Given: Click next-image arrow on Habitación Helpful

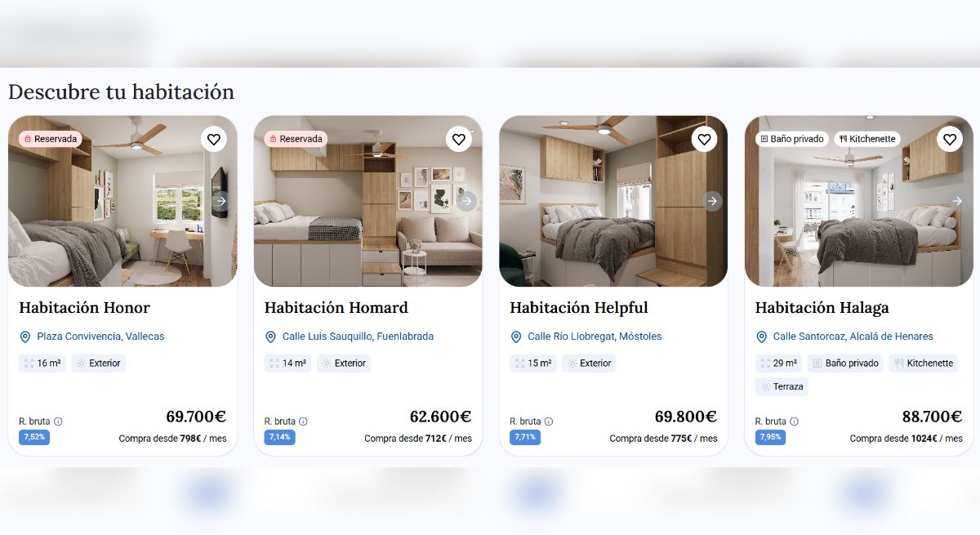Looking at the screenshot, I should click(x=712, y=201).
